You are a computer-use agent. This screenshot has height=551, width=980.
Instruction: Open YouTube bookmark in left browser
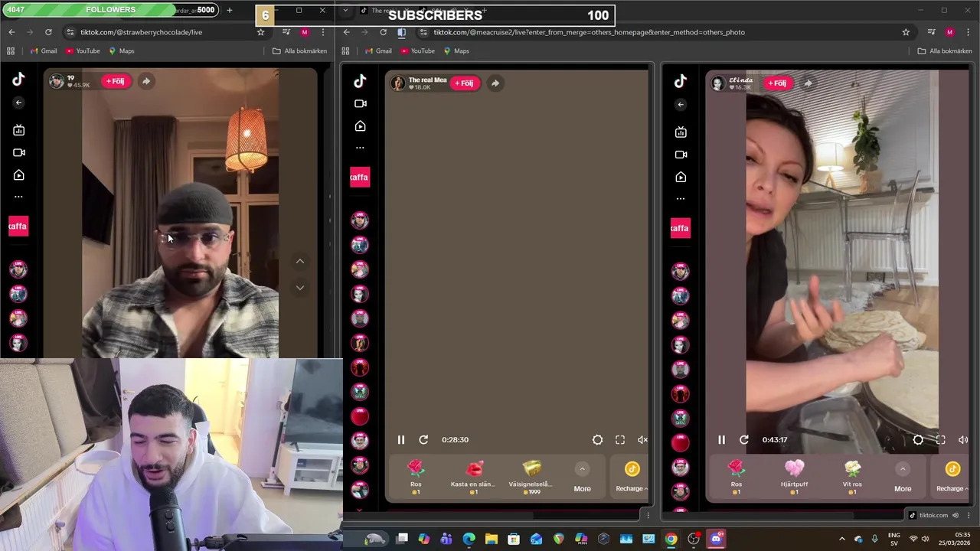83,51
